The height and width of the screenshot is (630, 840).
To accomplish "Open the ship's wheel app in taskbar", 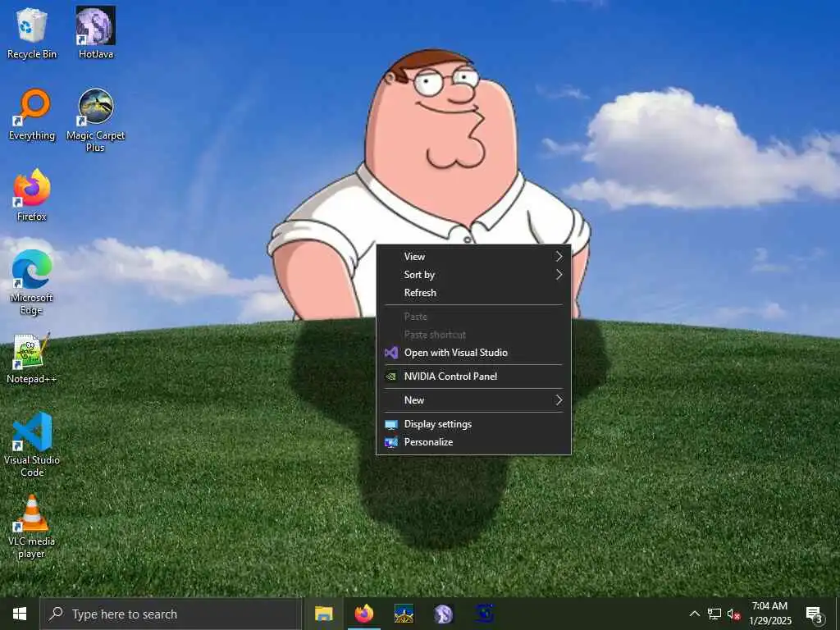I will 404,614.
